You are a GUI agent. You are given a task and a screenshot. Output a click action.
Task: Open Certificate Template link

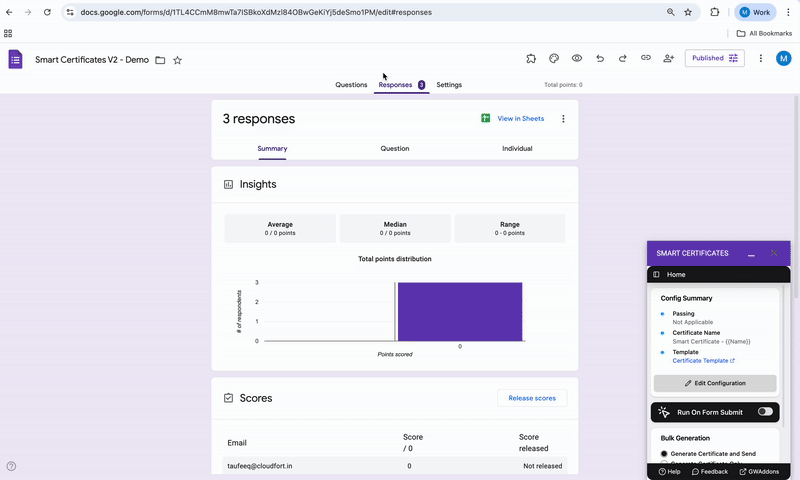[x=703, y=361]
